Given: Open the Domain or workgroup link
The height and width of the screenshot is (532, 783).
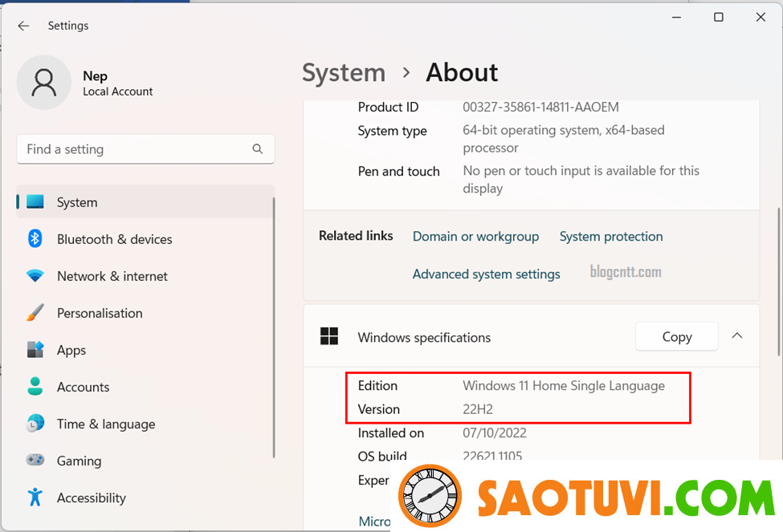Looking at the screenshot, I should [x=475, y=236].
